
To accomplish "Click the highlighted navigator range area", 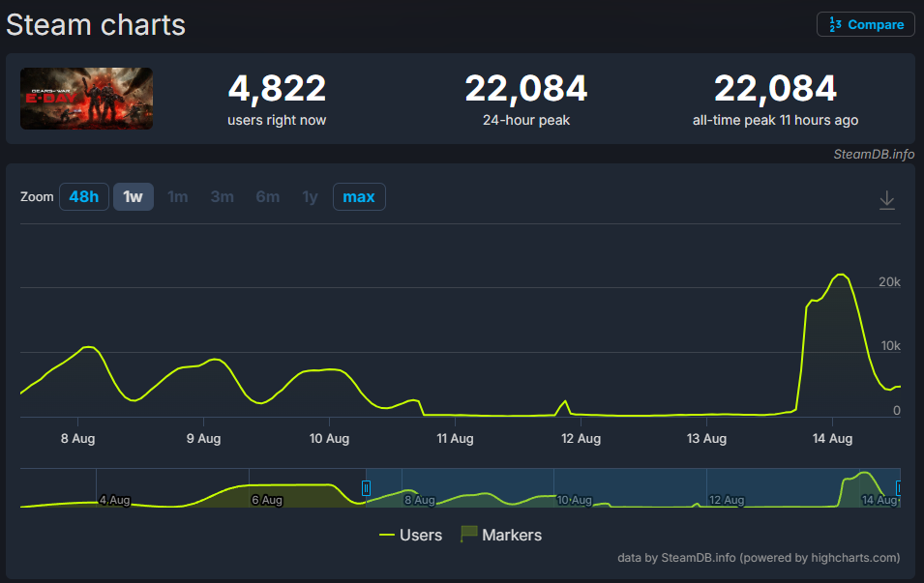I will 633,487.
